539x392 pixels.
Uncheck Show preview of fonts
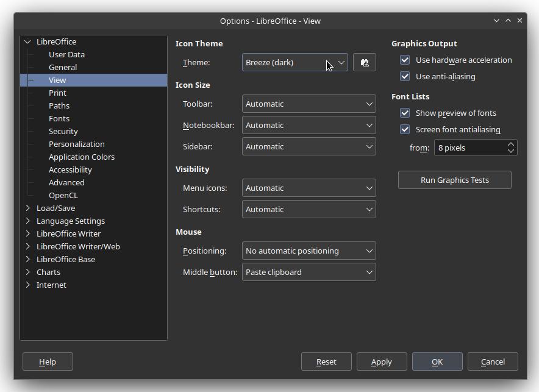pyautogui.click(x=405, y=113)
